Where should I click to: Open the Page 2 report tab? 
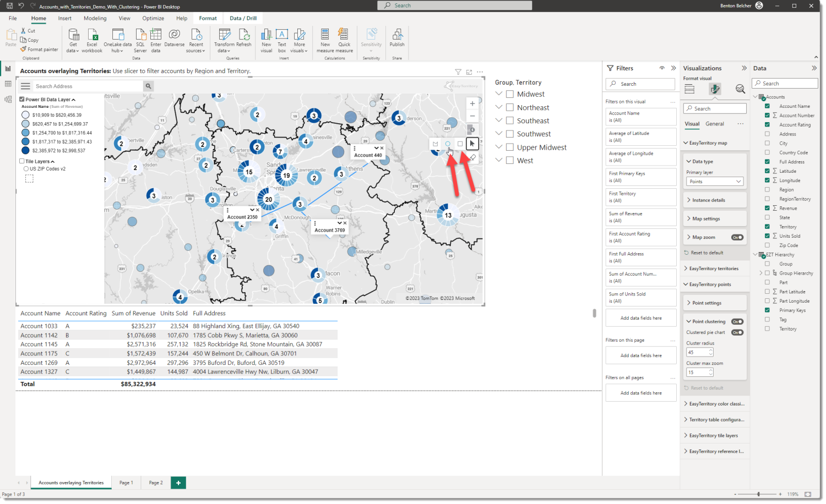click(156, 483)
